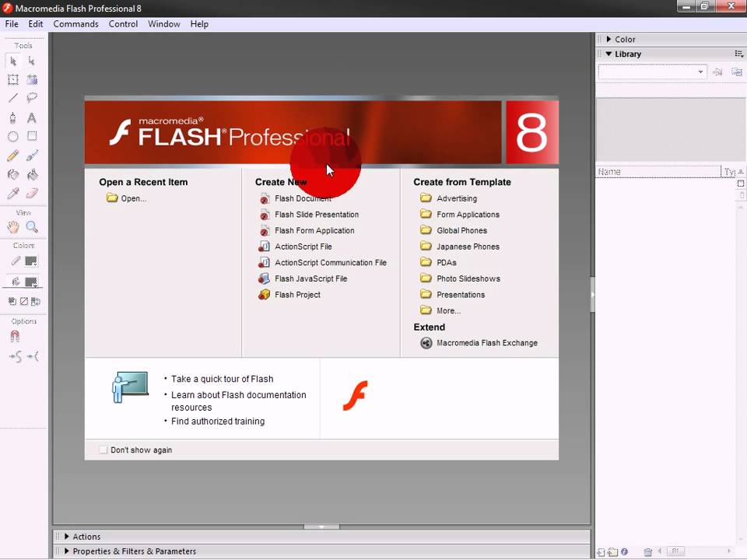Open the Japanese Phones templates
747x560 pixels.
pos(460,247)
